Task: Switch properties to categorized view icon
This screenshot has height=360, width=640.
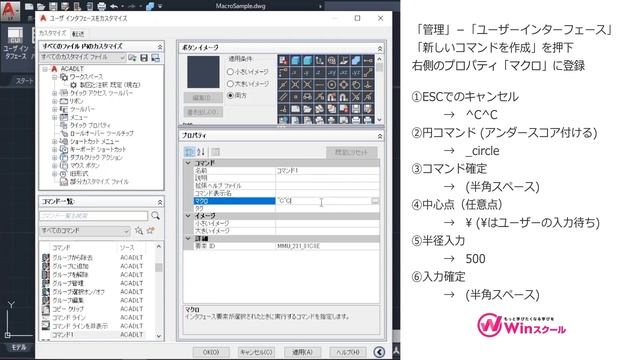Action: click(x=189, y=152)
